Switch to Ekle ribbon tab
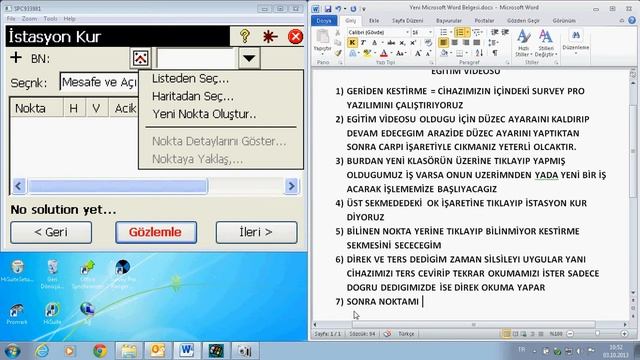 374,20
